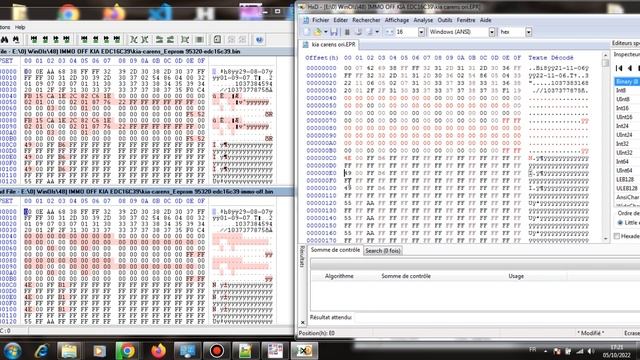Switch to the Somme de contrôle tab
The width and height of the screenshot is (640, 360).
tap(335, 250)
